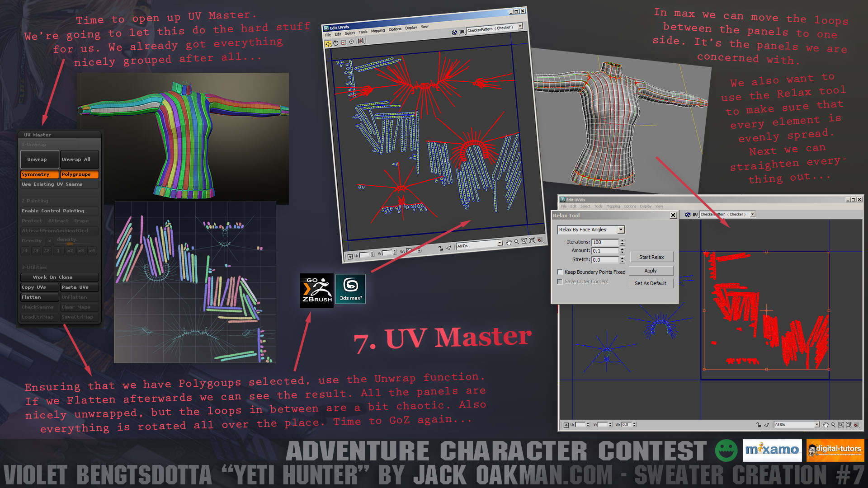Click the Amount spinner arrows

(622, 251)
